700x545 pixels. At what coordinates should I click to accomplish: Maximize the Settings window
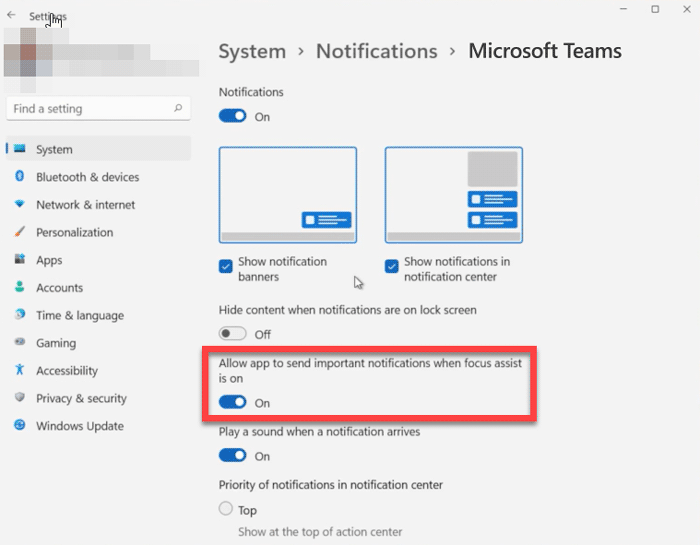655,9
